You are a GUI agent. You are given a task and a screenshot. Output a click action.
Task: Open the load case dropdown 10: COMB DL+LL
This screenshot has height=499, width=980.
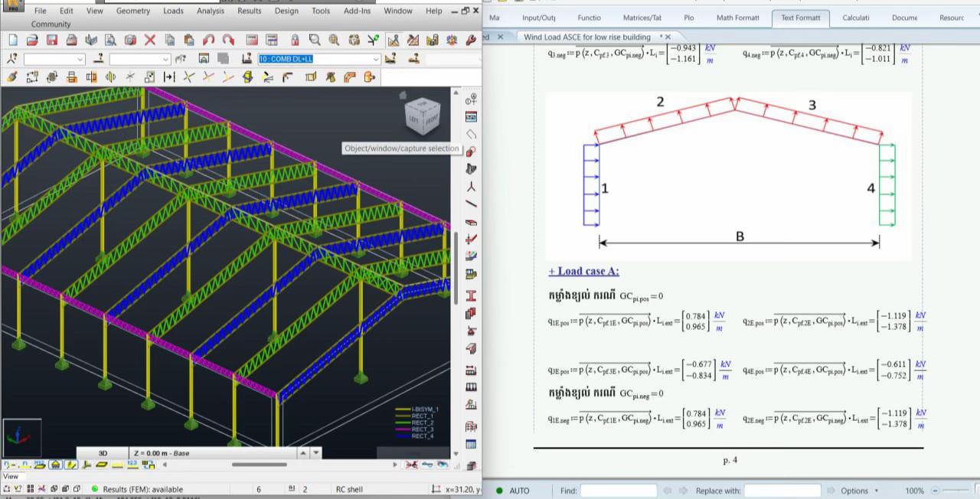tap(318, 59)
